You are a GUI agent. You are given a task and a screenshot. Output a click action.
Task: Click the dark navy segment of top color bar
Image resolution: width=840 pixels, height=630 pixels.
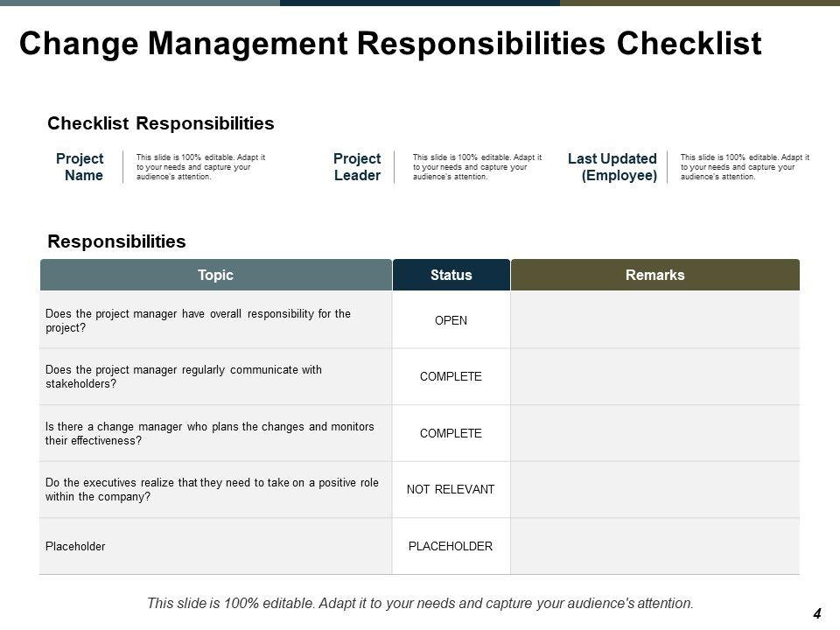420,3
